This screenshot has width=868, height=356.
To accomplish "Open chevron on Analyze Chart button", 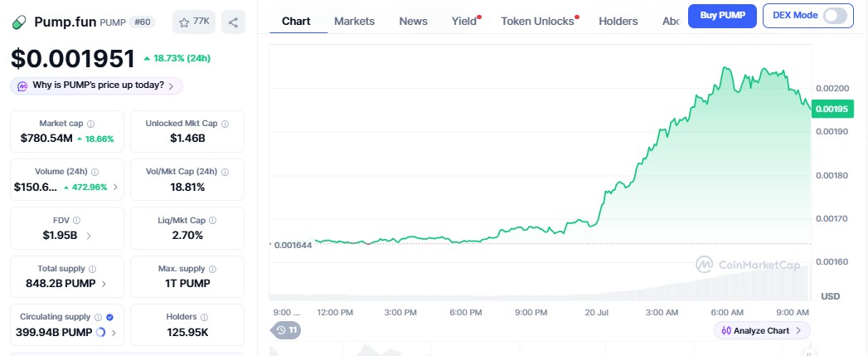I will [798, 330].
